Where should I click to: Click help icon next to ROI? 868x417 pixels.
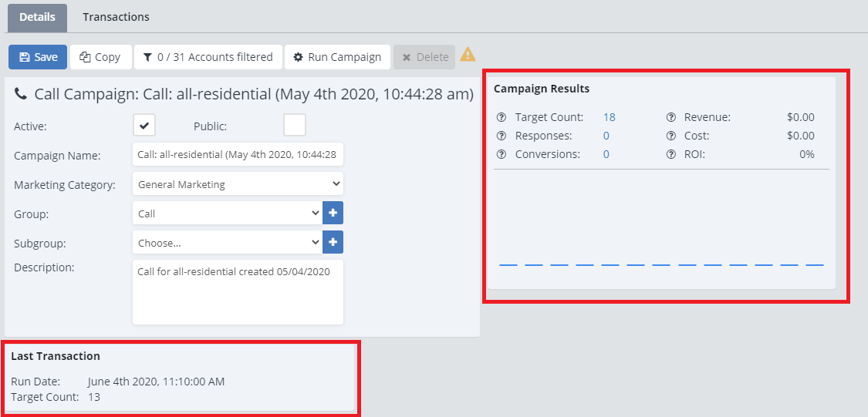[670, 154]
